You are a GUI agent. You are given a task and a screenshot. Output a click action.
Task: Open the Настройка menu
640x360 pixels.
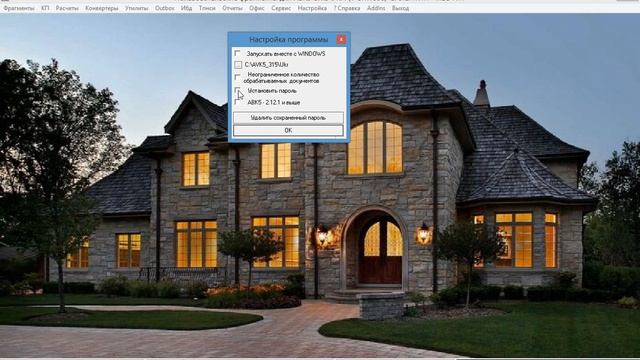(312, 8)
